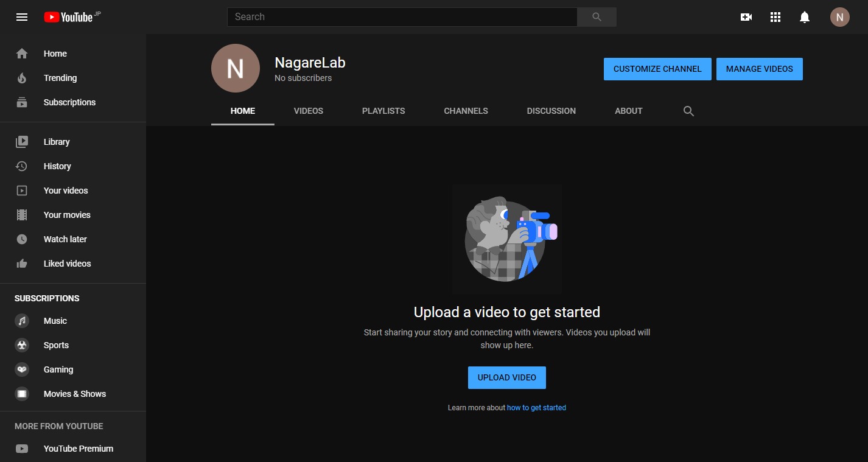Click the Library icon

point(22,142)
